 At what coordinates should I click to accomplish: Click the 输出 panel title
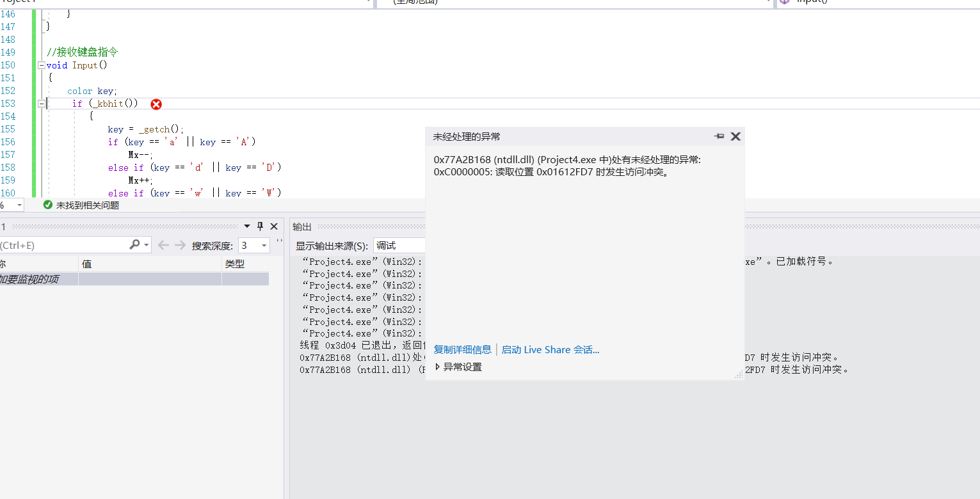click(302, 226)
